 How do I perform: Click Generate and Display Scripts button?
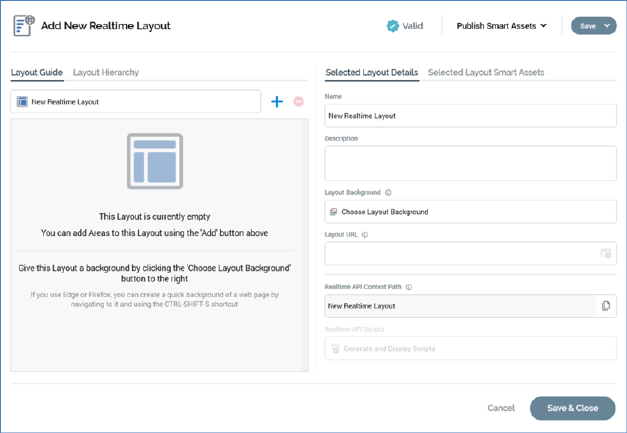470,349
